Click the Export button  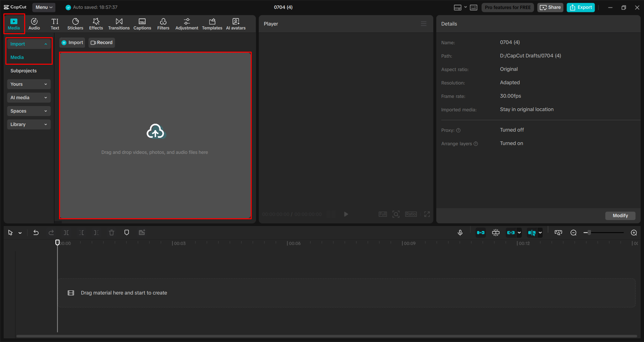[580, 7]
